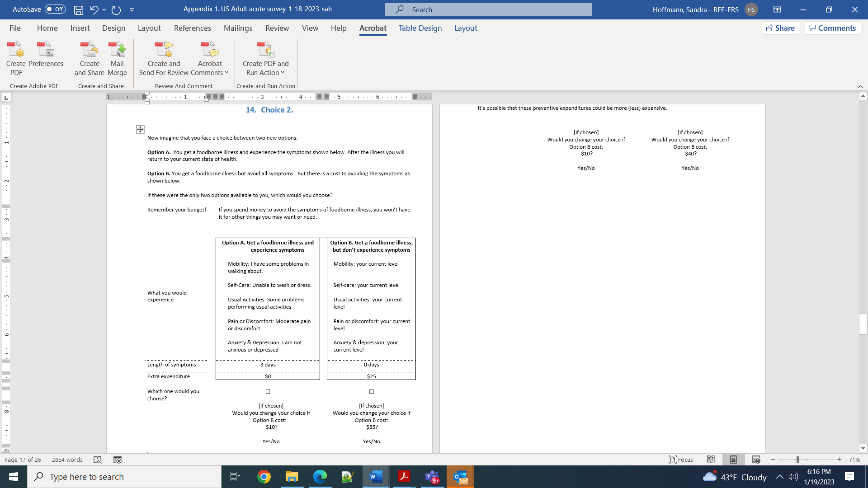This screenshot has width=868, height=488.
Task: Open the References tab
Action: point(192,28)
